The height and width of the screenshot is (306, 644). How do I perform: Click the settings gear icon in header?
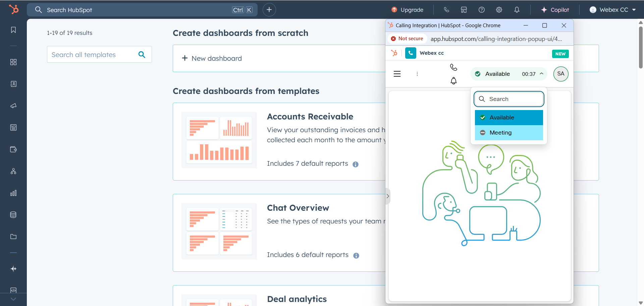[499, 10]
